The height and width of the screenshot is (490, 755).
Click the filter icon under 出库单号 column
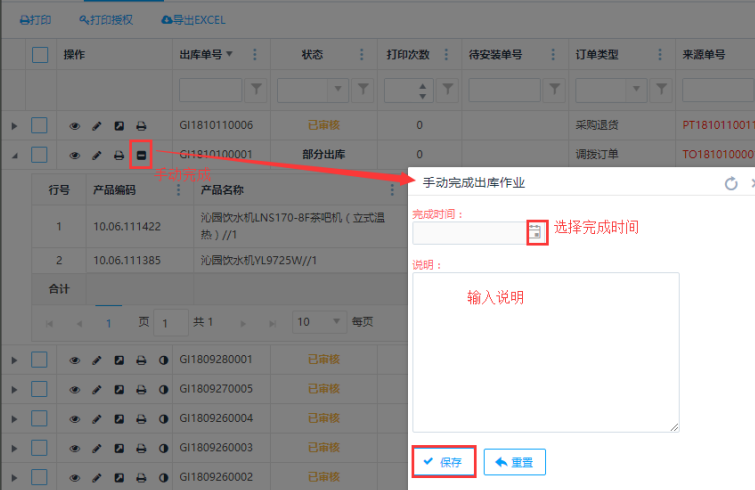coord(257,91)
